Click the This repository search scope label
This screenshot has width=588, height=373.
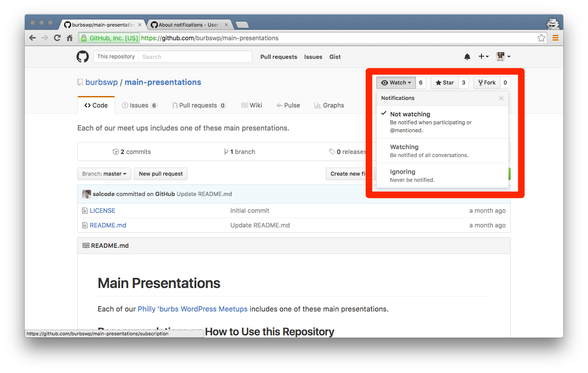pos(116,57)
